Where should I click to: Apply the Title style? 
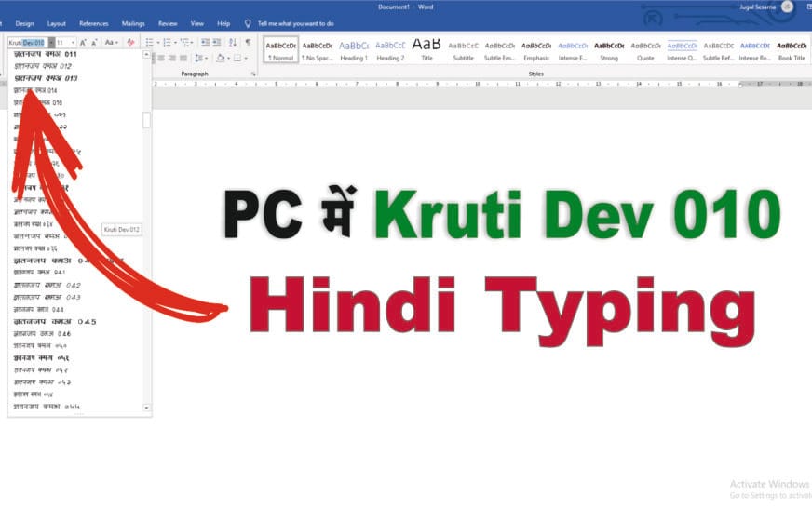click(x=426, y=50)
